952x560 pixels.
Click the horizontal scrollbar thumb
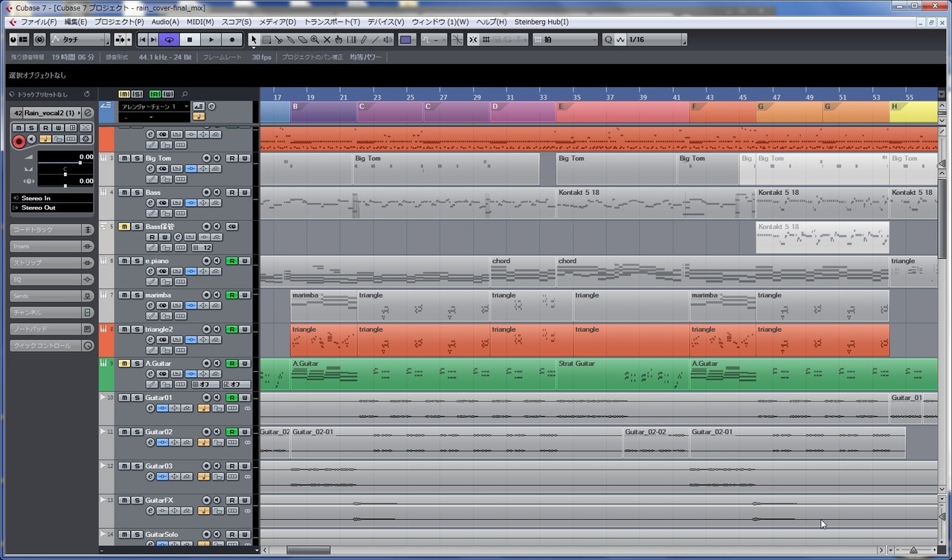coord(308,550)
